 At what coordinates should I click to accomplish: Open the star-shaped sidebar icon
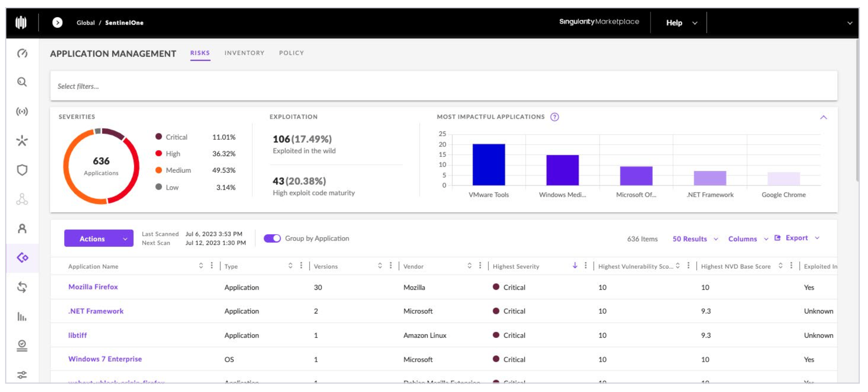22,141
